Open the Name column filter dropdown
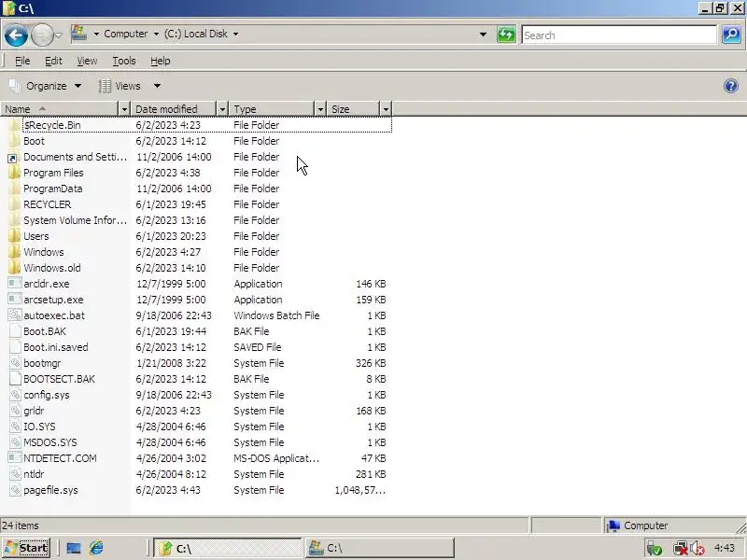The height and width of the screenshot is (560, 747). coord(124,109)
